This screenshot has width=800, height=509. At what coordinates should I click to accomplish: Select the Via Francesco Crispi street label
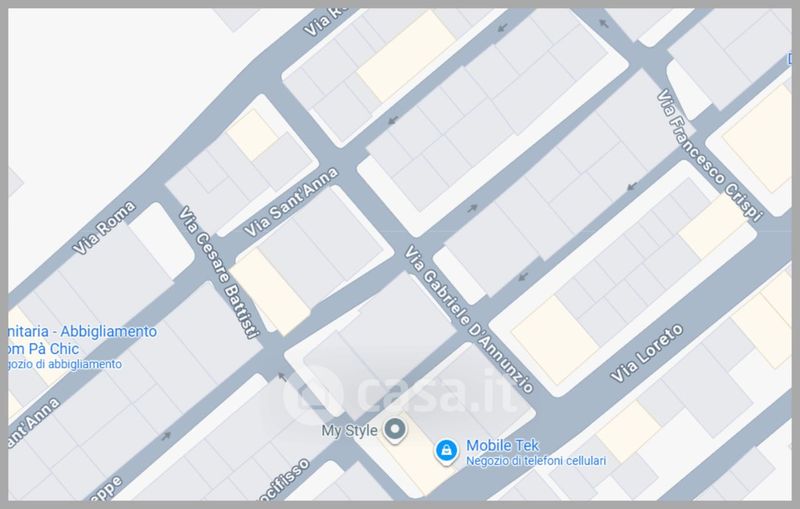[x=709, y=156]
